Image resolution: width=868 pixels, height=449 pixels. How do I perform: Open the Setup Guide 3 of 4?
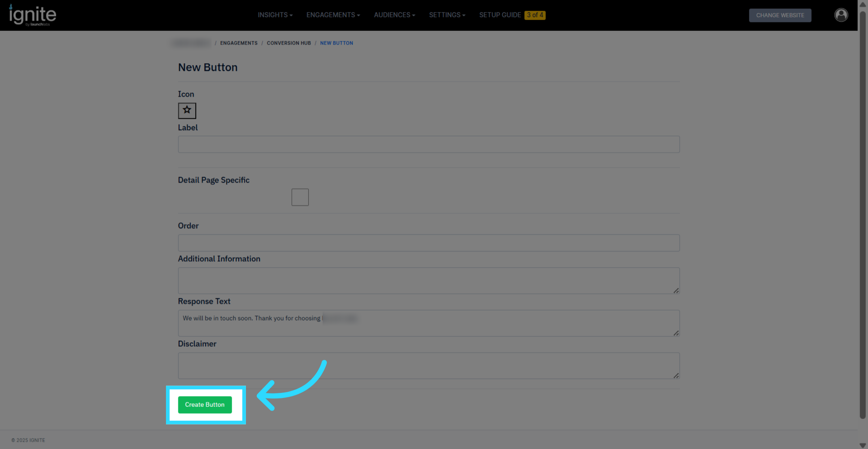click(512, 15)
